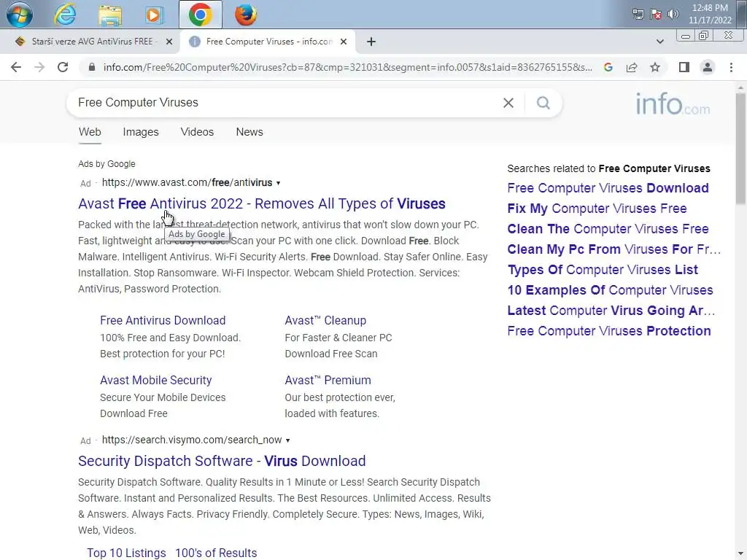Click the search.visymo.com/search_now ad URL
The height and width of the screenshot is (560, 747).
tap(192, 440)
